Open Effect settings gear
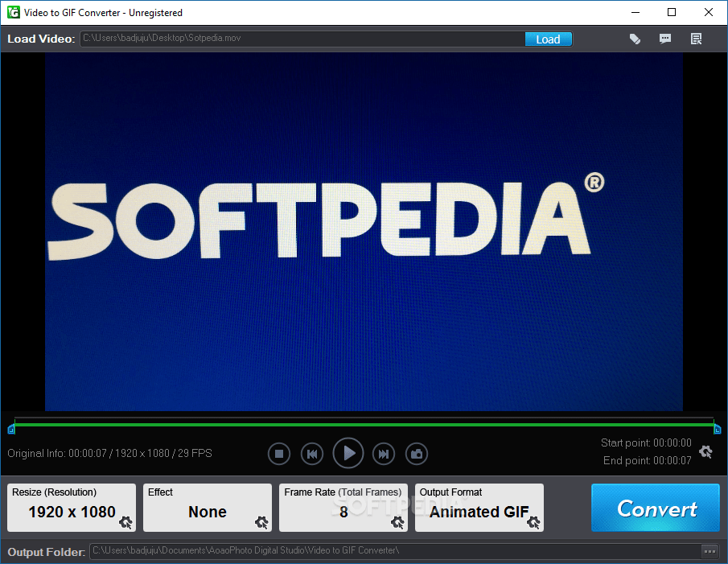728x564 pixels. coord(262,522)
